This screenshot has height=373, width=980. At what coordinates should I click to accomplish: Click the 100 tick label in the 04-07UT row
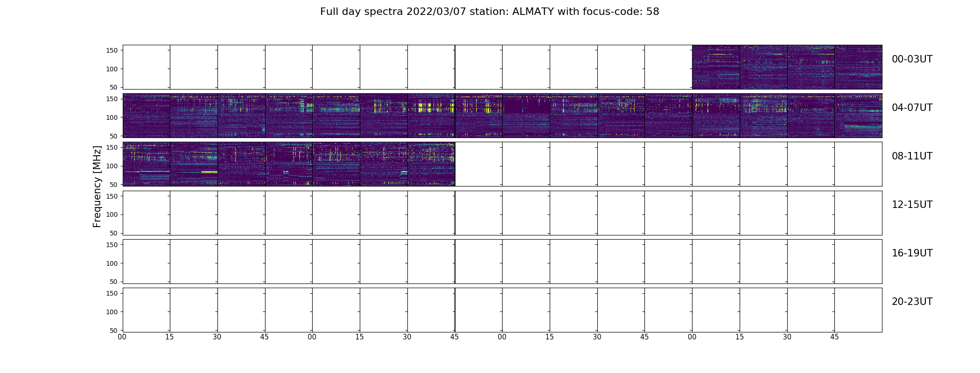click(x=112, y=117)
